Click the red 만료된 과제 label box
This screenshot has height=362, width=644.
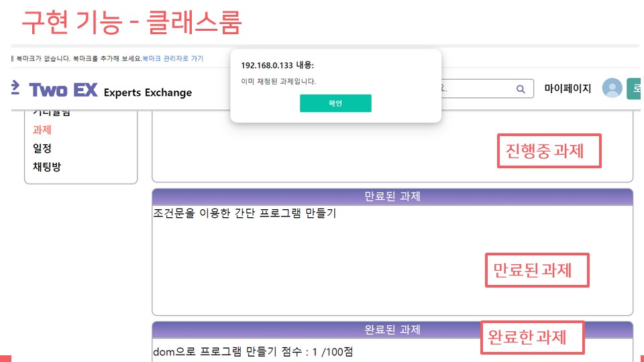click(x=537, y=270)
